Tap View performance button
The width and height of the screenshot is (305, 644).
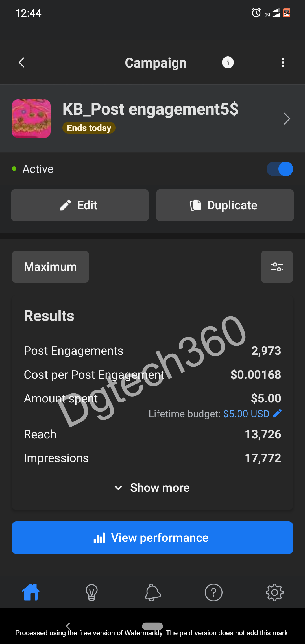tap(152, 538)
